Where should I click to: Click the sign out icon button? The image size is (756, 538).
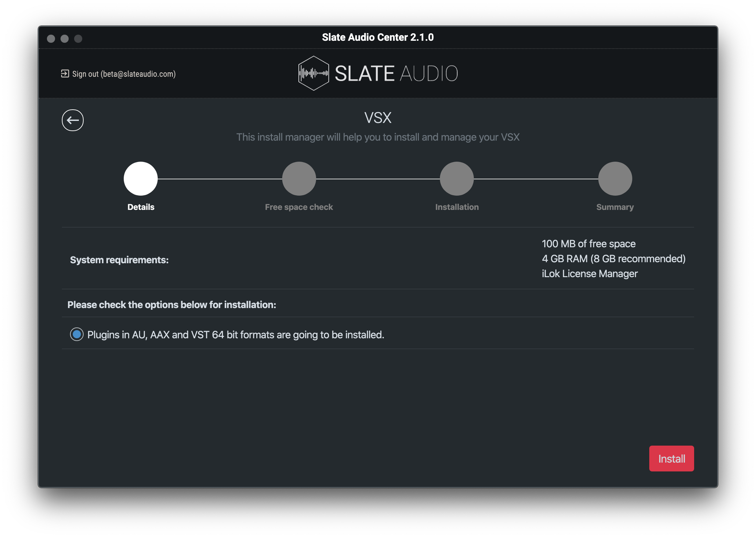point(64,73)
